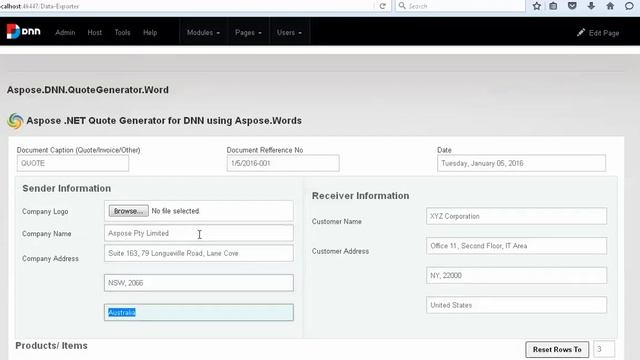Go to browser home icon

610,6
